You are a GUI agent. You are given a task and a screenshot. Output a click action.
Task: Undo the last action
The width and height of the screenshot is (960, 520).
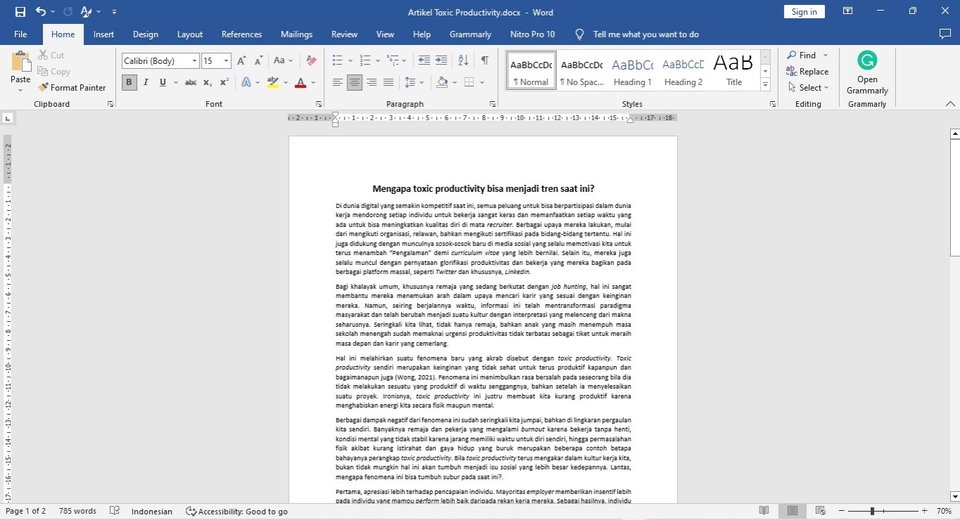pos(40,12)
